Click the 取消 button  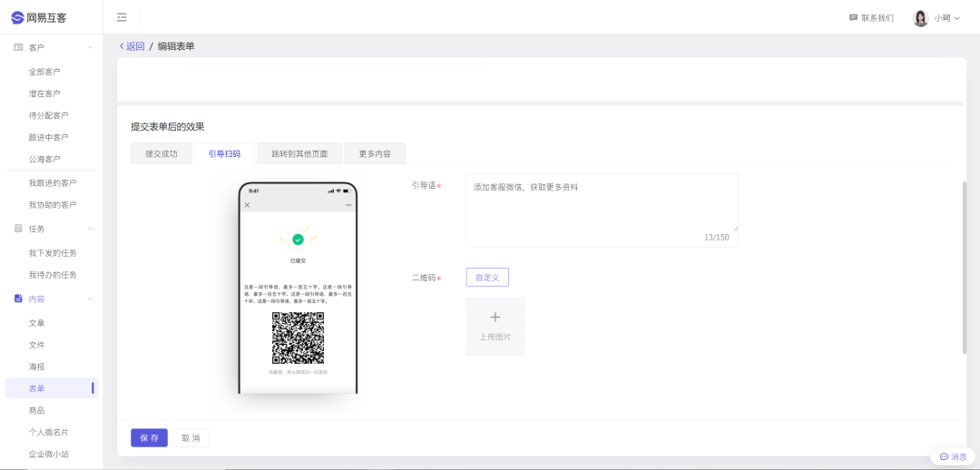tap(191, 437)
